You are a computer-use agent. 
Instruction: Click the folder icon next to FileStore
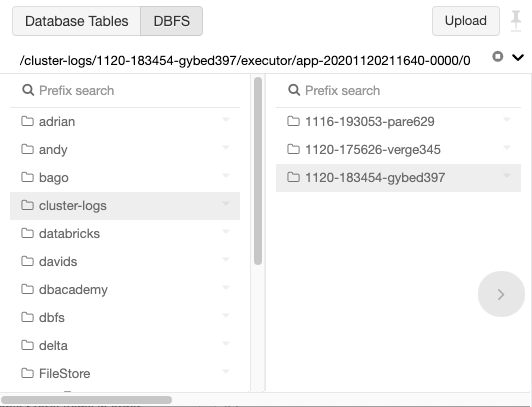pos(27,373)
